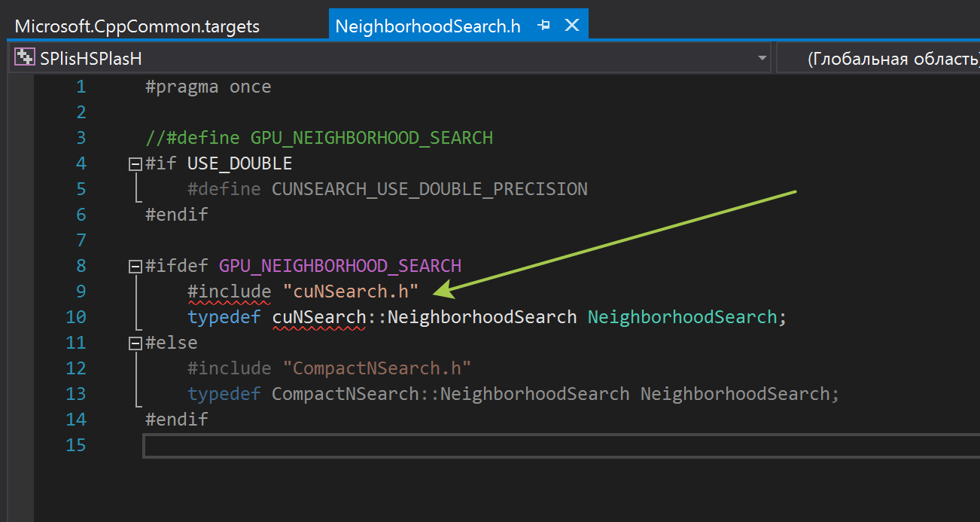Collapse the #ifdef GPU_NEIGHBORHOOD_SEARCH block
Viewport: 980px width, 522px height.
134,265
